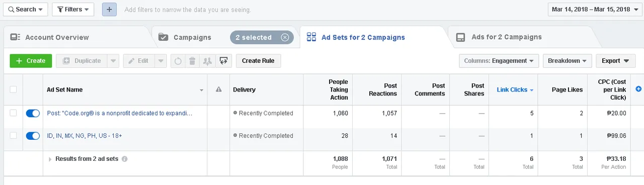This screenshot has width=644, height=185.
Task: Open the Edit dropdown arrow
Action: pos(160,61)
